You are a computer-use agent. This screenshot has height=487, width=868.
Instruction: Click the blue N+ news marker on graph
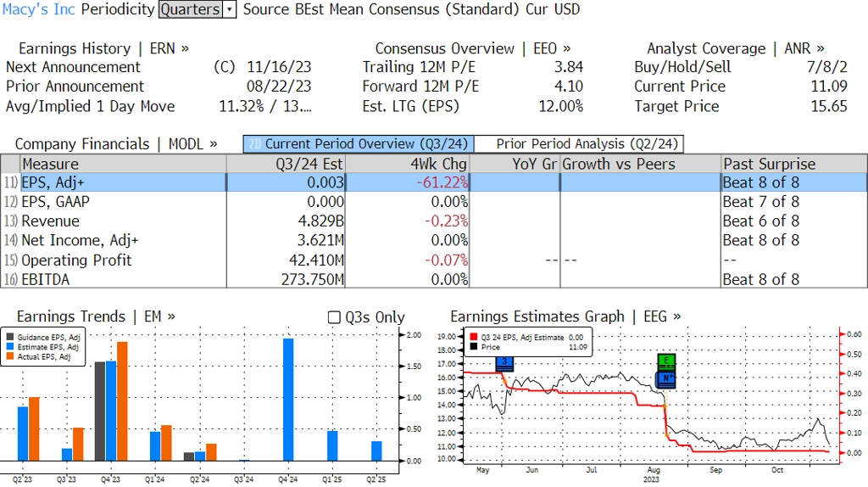(x=666, y=379)
